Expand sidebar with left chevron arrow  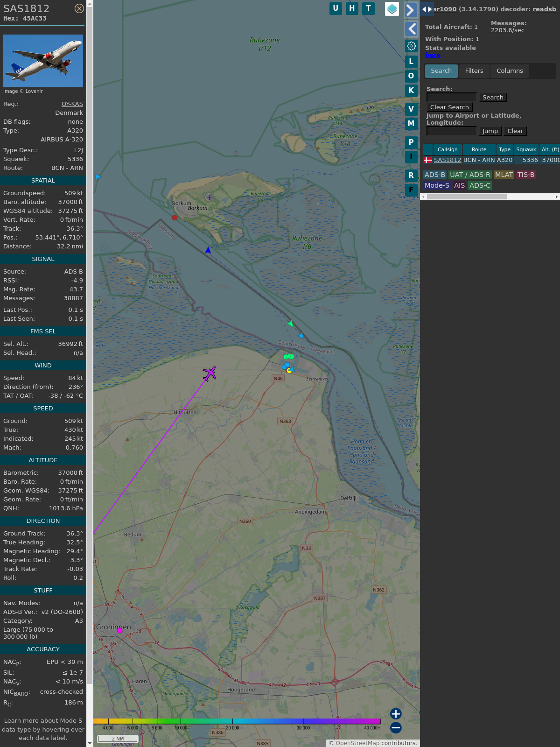411,29
